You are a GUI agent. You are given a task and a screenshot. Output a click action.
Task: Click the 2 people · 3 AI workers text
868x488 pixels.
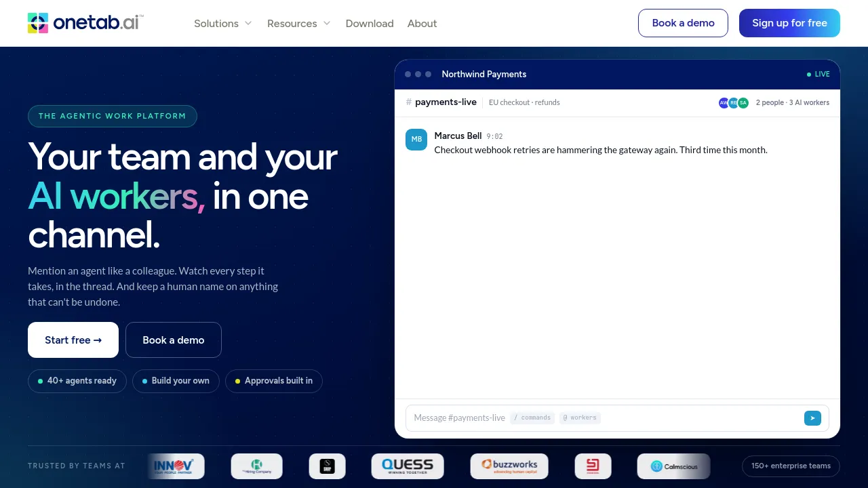793,102
